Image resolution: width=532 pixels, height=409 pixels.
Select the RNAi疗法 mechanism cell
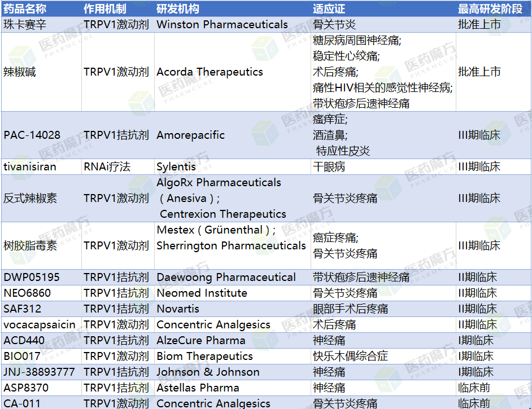[x=107, y=167]
